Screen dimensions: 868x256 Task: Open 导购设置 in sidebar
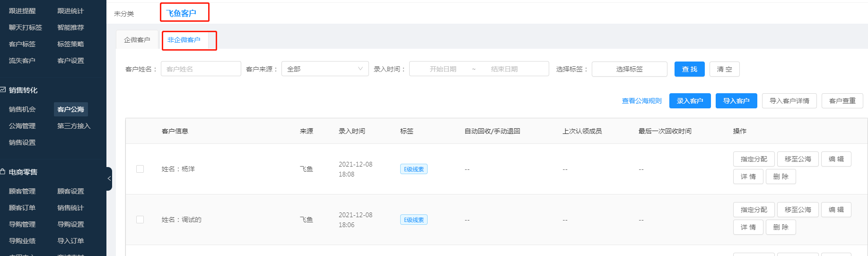70,224
